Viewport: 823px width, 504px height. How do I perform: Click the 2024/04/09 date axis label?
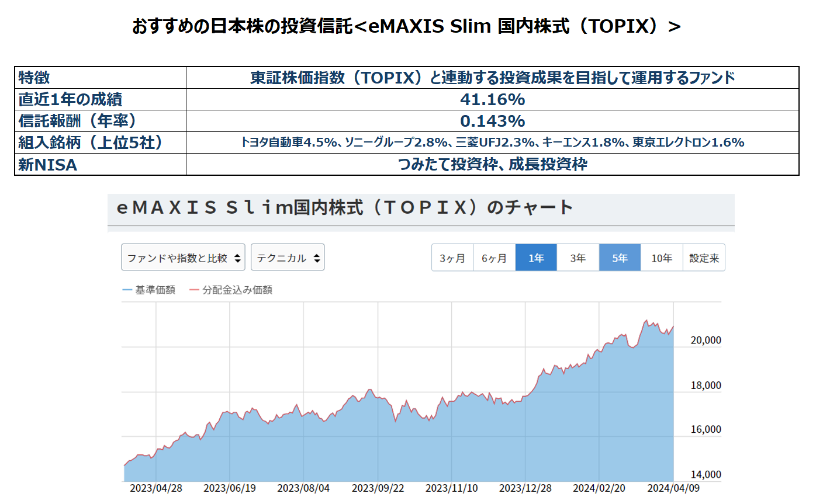point(673,488)
